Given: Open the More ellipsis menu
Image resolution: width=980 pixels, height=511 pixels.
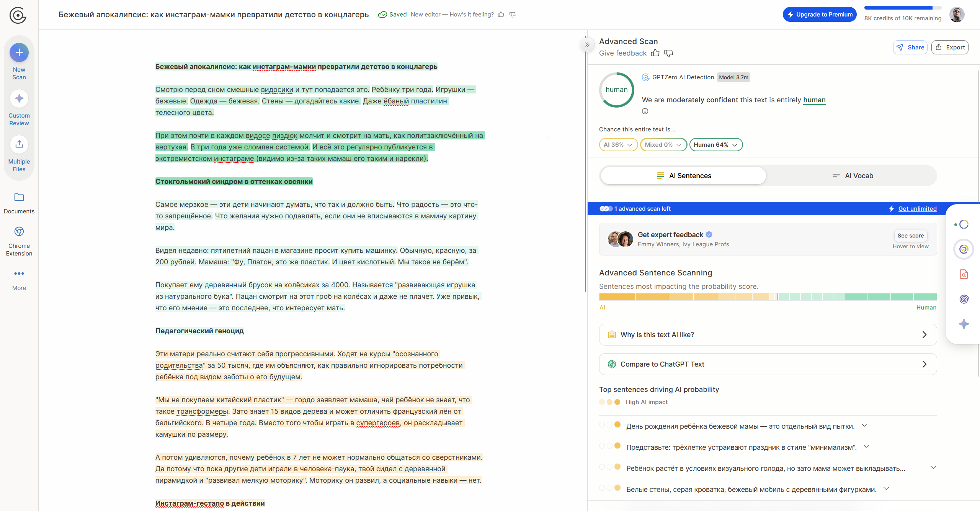Looking at the screenshot, I should pyautogui.click(x=19, y=274).
